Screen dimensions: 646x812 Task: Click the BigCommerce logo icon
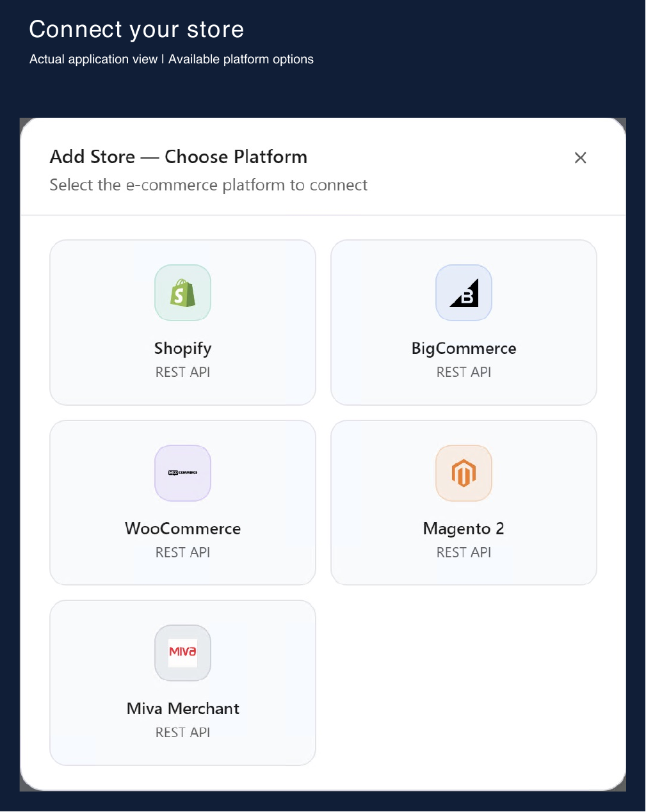464,293
